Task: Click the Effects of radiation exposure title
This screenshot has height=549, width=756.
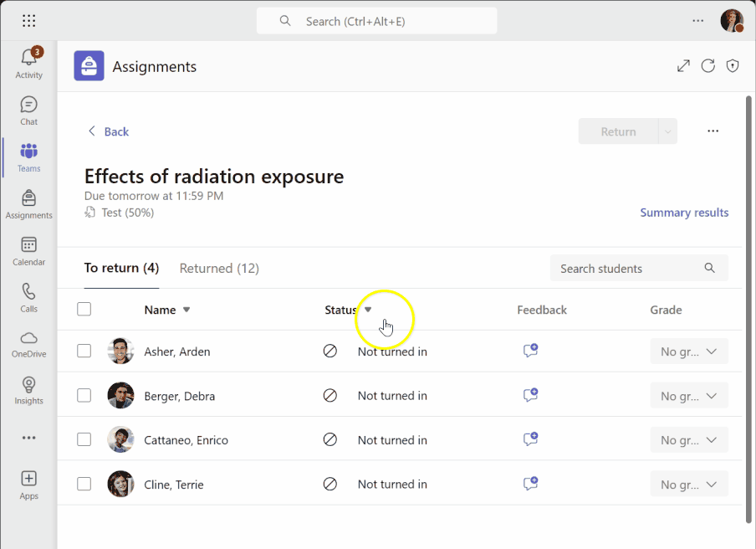Action: pos(214,177)
